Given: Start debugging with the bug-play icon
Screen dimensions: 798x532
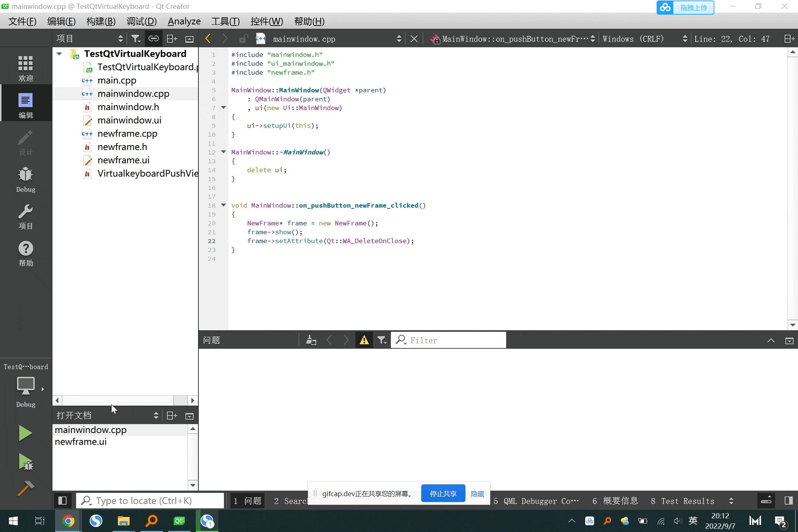Looking at the screenshot, I should (x=25, y=462).
